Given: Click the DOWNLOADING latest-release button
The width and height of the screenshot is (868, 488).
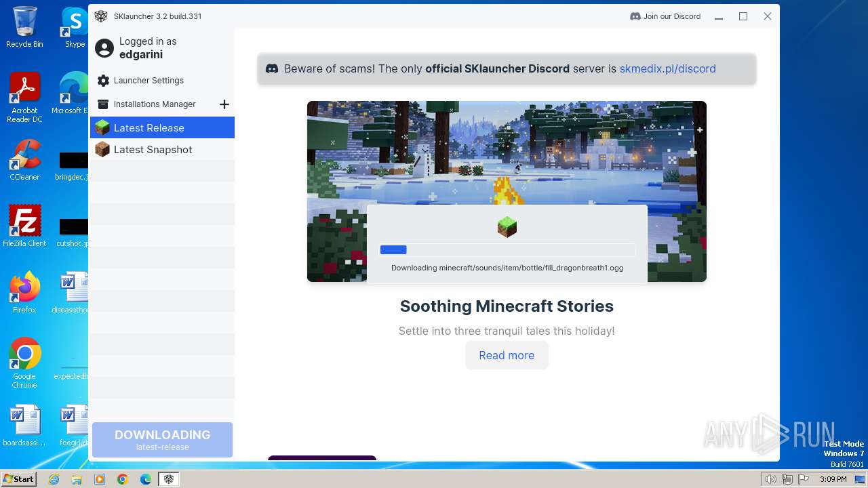Looking at the screenshot, I should [162, 440].
